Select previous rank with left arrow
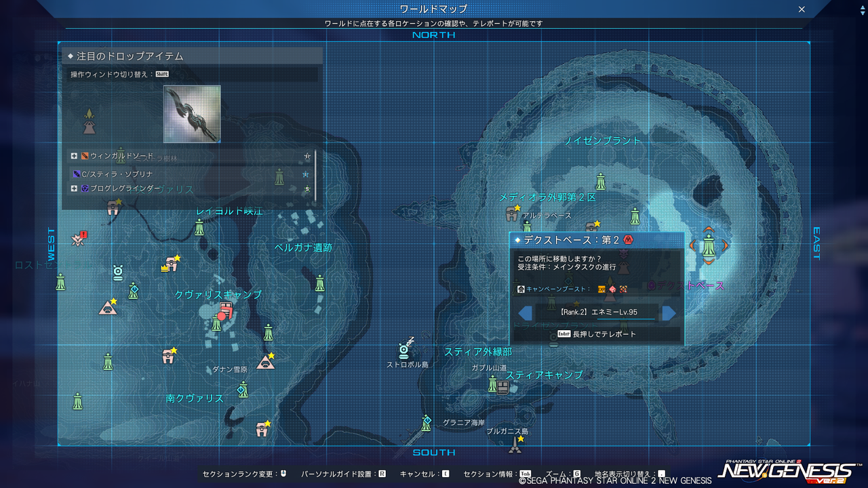Screen dimensions: 868x488 click(x=525, y=312)
